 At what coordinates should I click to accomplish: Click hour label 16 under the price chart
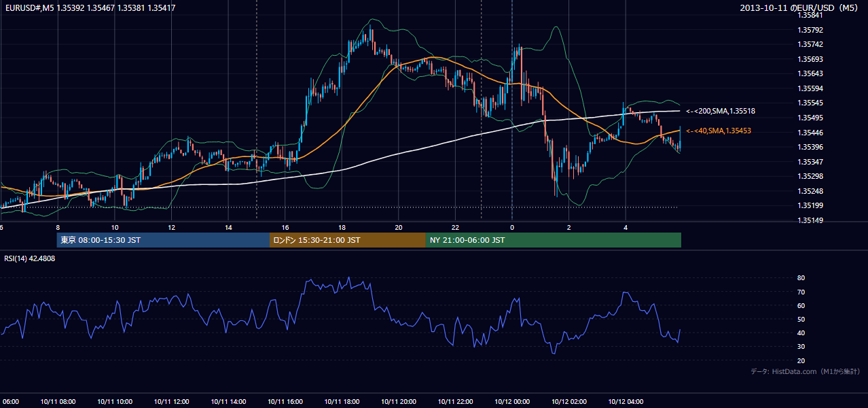pyautogui.click(x=285, y=227)
